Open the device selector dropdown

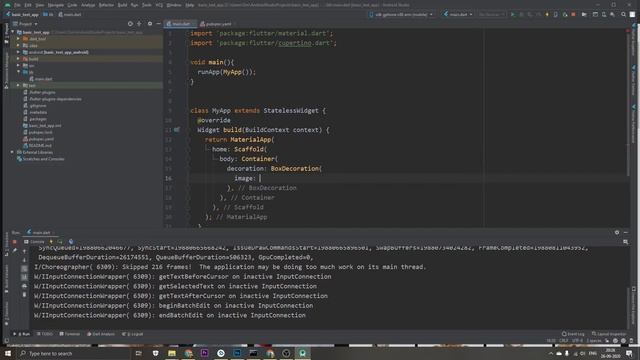tap(401, 14)
